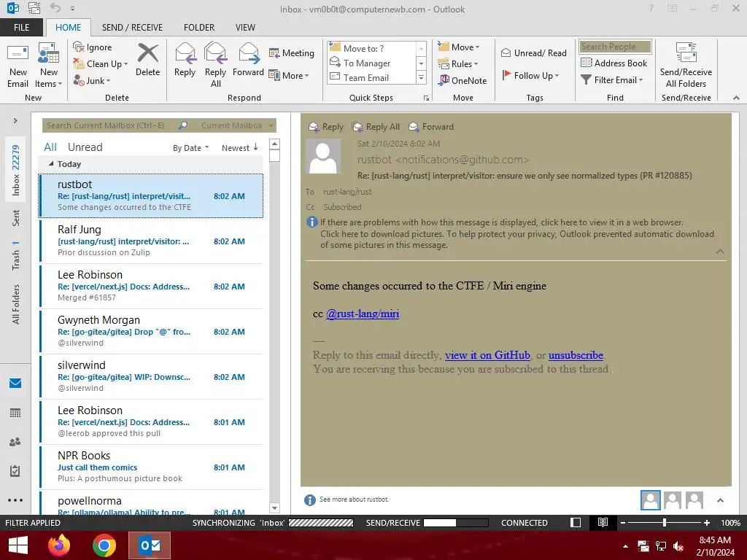Collapse the Today group
Viewport: 747px width, 560px height.
pos(51,164)
